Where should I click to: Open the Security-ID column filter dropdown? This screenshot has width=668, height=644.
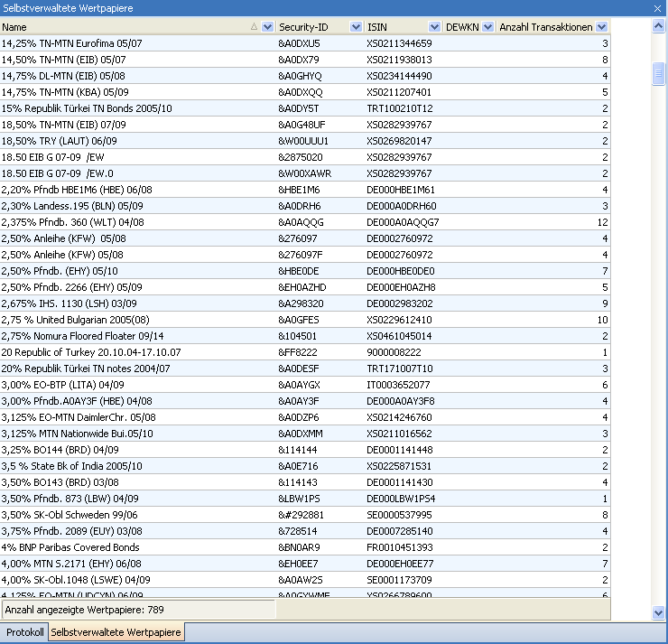point(355,27)
